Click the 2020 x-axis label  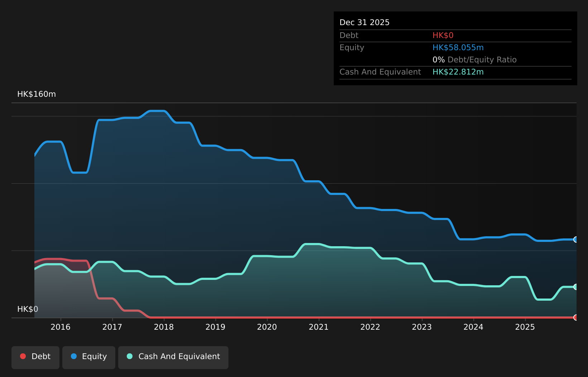click(267, 327)
